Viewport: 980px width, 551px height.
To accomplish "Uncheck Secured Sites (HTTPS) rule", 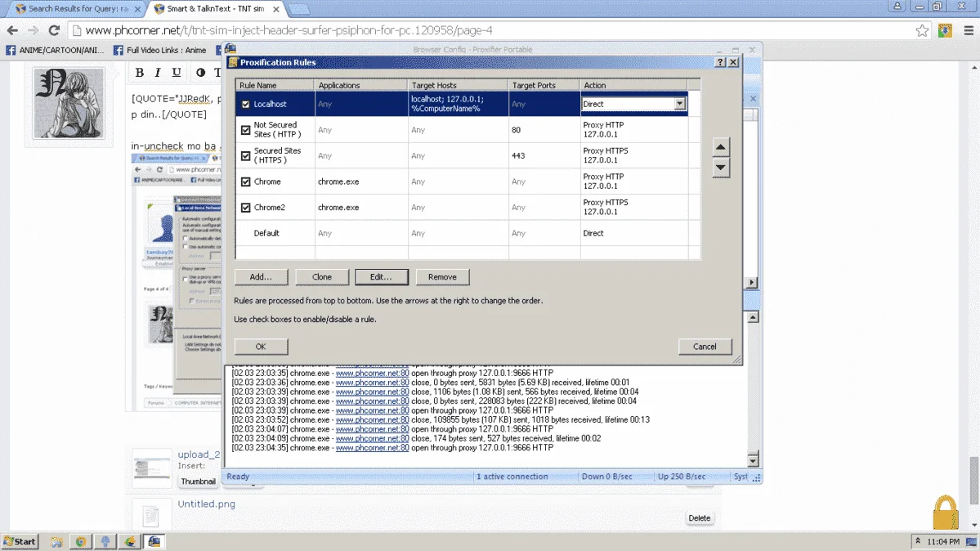I will click(246, 155).
